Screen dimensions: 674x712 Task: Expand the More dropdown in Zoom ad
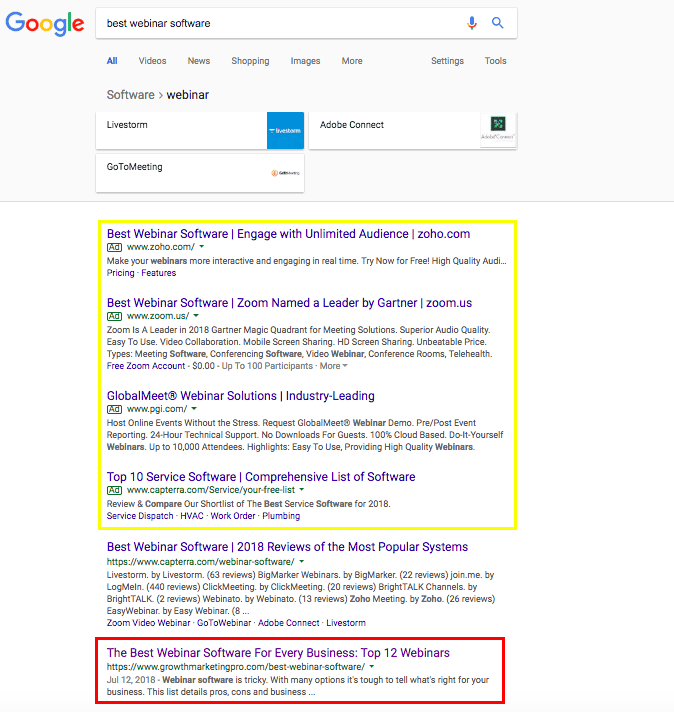(x=333, y=366)
